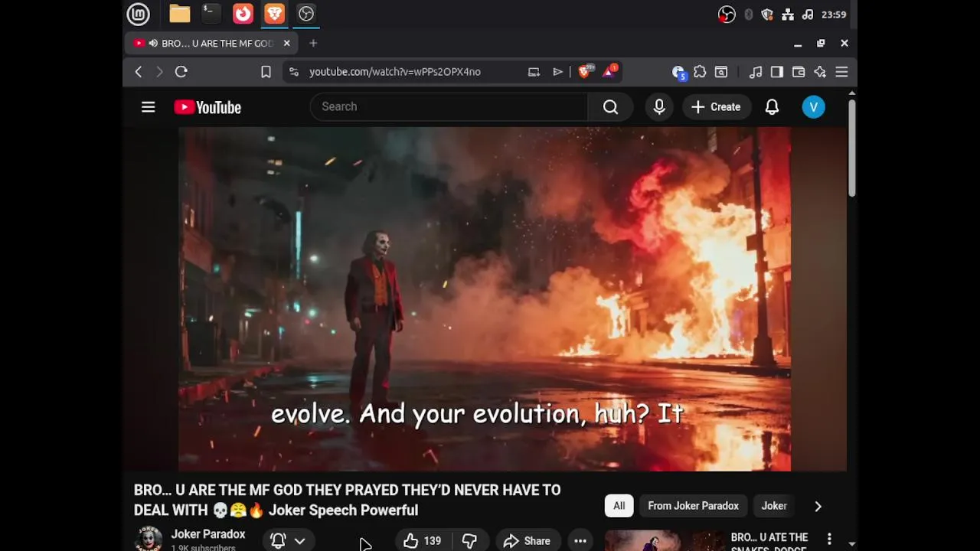Share this video
Viewport: 980px width, 551px height.
click(x=527, y=540)
